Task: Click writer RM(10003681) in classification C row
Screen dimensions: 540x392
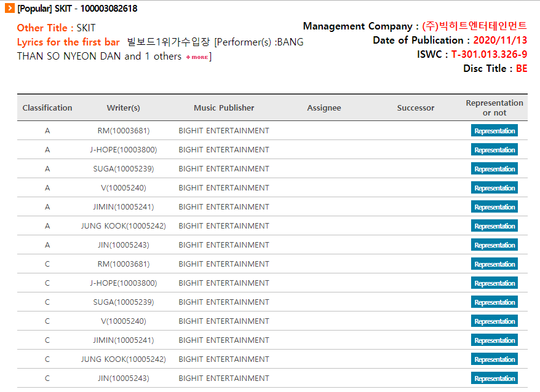Action: click(x=123, y=264)
